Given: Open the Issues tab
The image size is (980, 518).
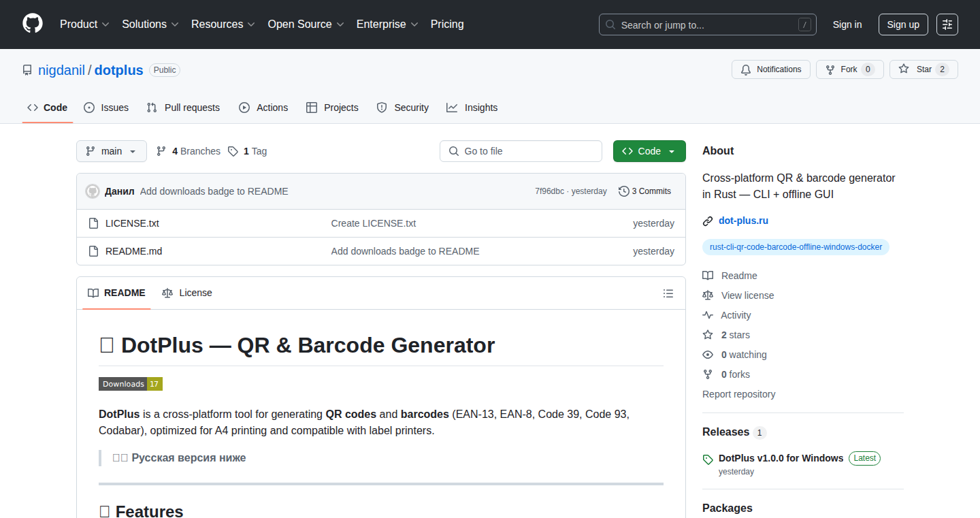Looking at the screenshot, I should point(106,108).
